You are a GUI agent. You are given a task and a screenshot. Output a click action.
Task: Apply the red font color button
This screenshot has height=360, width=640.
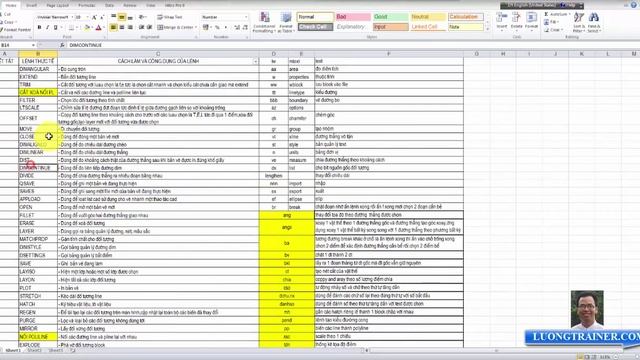98,27
